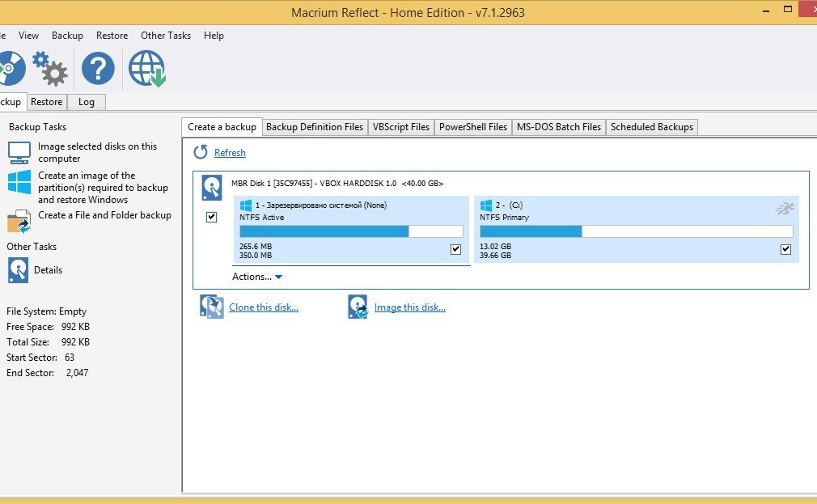Click the running figure icon on partition C:
This screenshot has height=504, width=817.
click(x=784, y=209)
